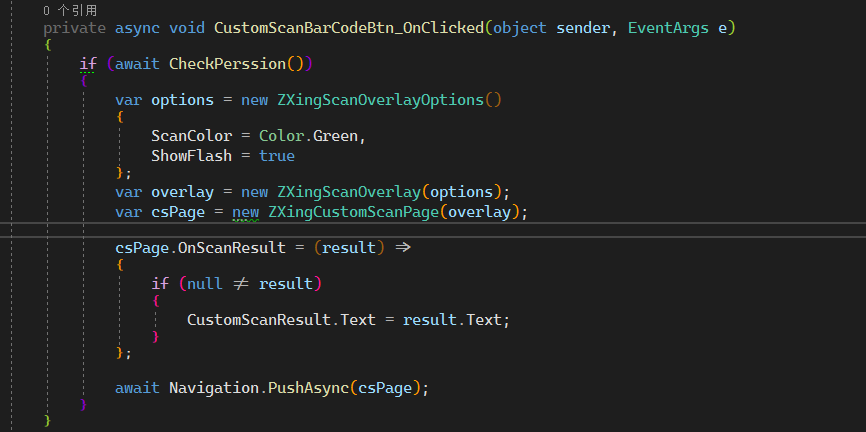866x432 pixels.
Task: Click the null keyword in the if condition
Action: pos(205,284)
